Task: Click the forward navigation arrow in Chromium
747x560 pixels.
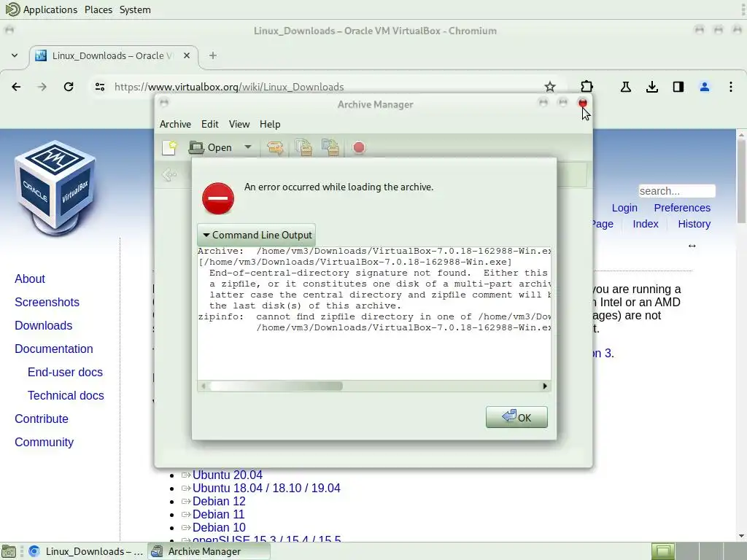Action: pos(42,87)
